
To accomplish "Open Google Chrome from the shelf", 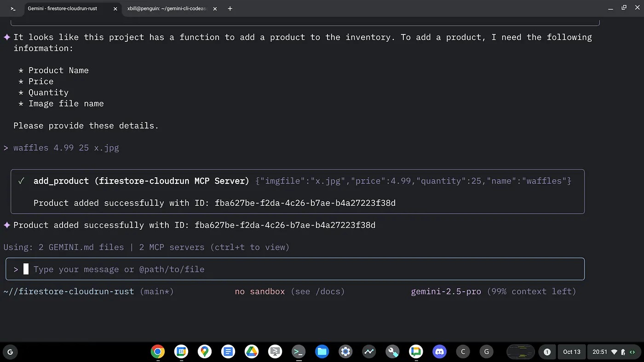I will coord(157,352).
